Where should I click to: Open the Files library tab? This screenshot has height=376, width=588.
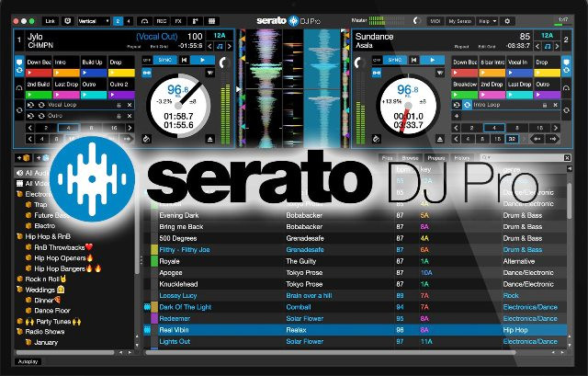pos(387,158)
